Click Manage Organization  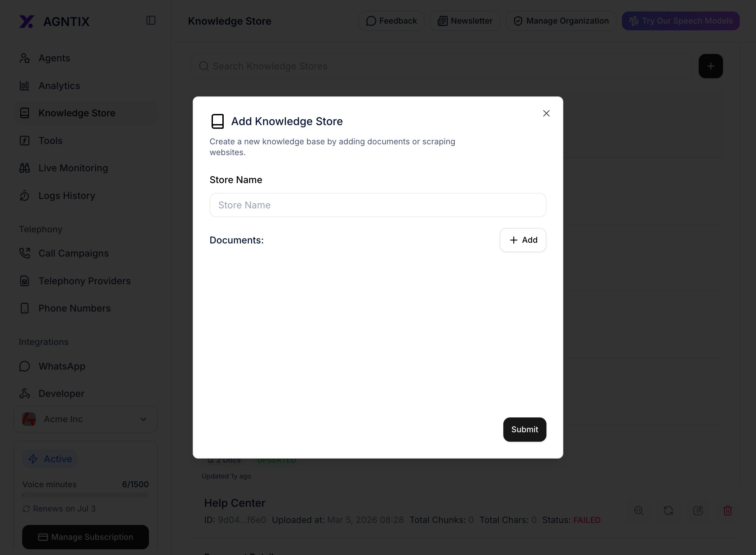561,21
